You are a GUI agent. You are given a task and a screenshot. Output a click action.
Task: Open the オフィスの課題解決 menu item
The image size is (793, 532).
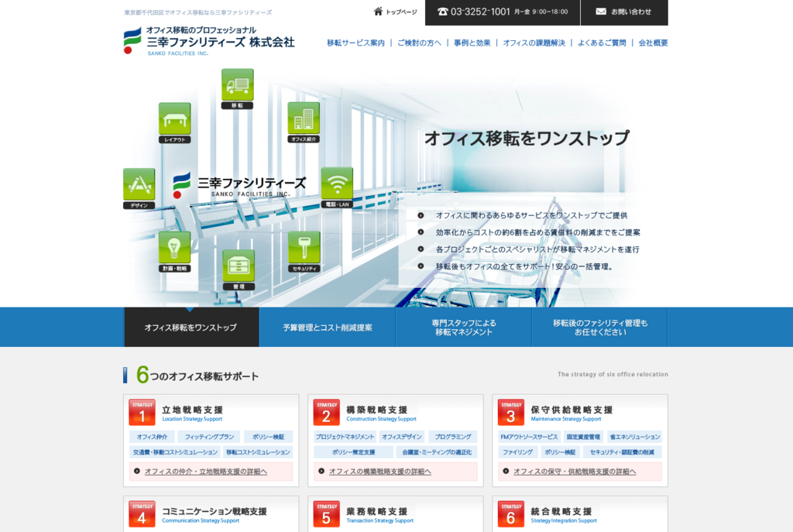tap(534, 43)
